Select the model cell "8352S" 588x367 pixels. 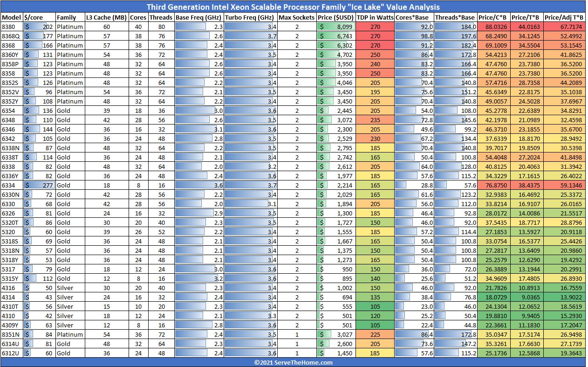(x=12, y=83)
